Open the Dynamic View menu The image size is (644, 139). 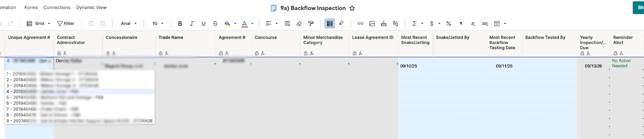[91, 7]
